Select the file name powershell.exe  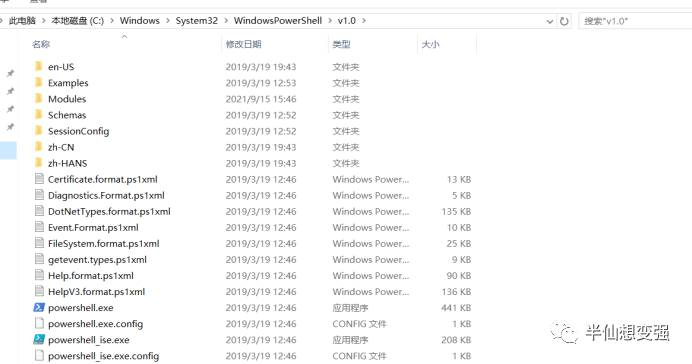(x=81, y=308)
